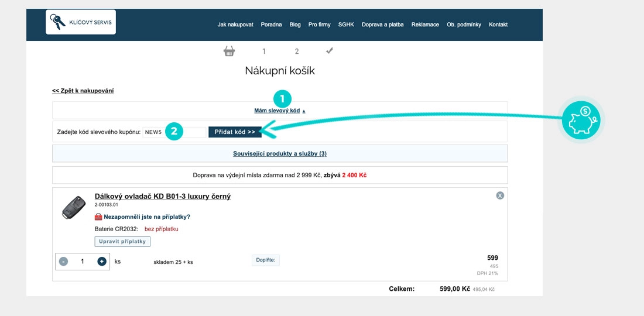Click the shopping basket step icon
The image size is (644, 316).
[229, 51]
